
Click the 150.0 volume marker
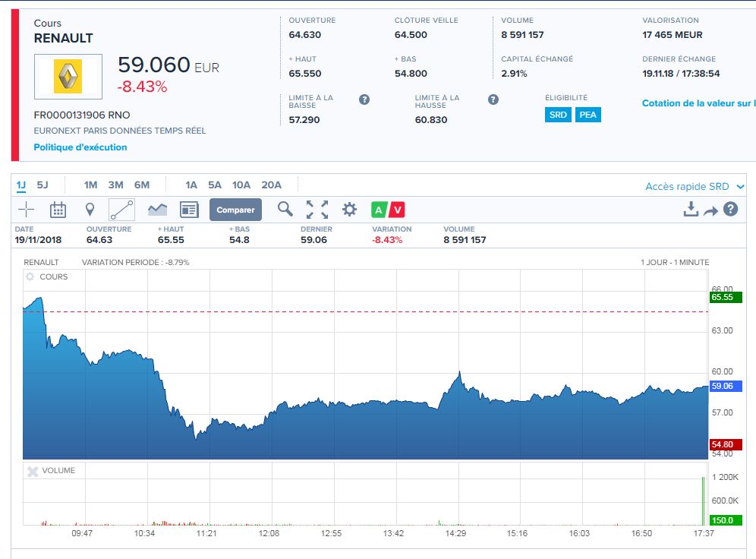(726, 520)
